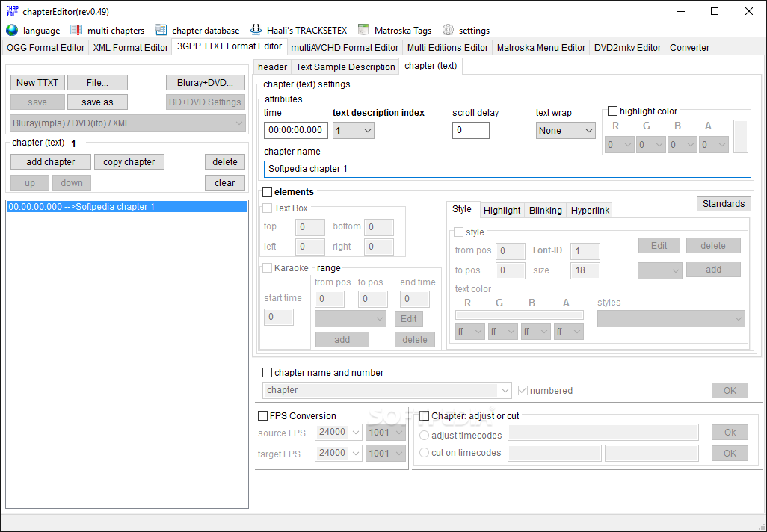This screenshot has width=767, height=532.
Task: Check chapter name and number option
Action: click(267, 373)
